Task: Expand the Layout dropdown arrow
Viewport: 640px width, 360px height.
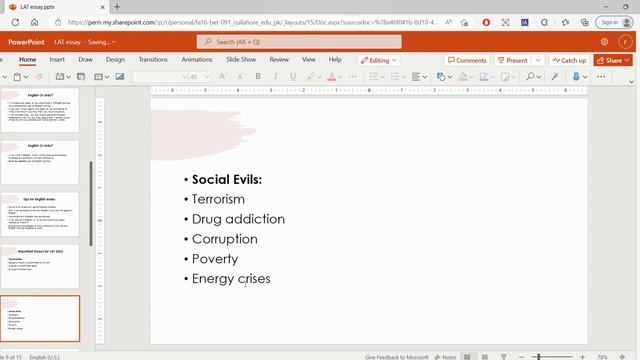Action: click(x=107, y=77)
